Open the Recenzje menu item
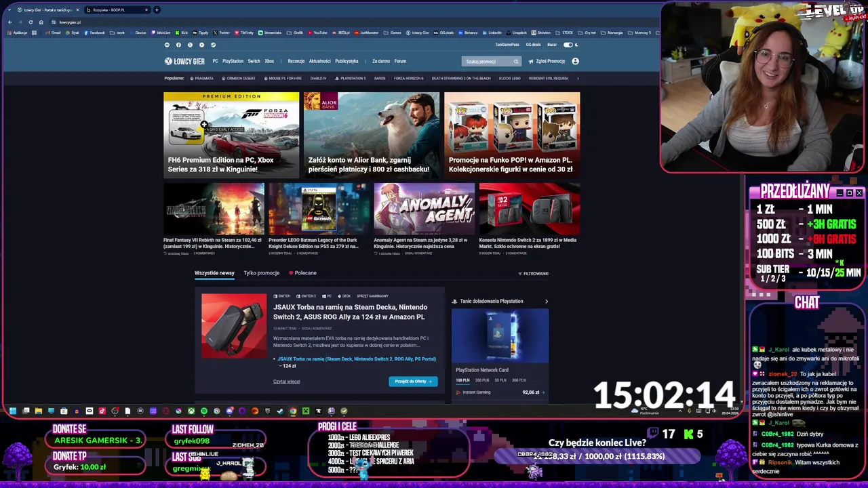 pos(296,61)
